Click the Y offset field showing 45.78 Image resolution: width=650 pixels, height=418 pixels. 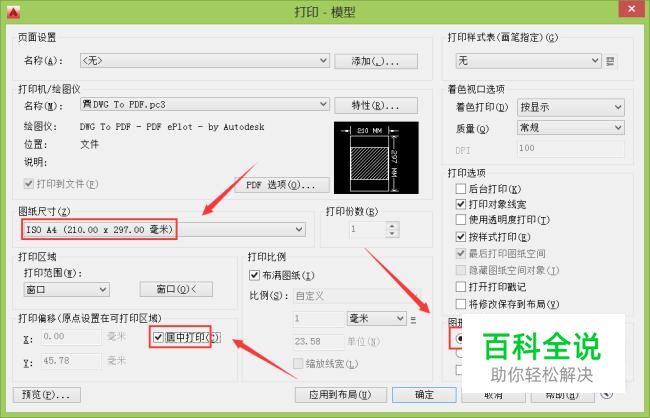(71, 361)
